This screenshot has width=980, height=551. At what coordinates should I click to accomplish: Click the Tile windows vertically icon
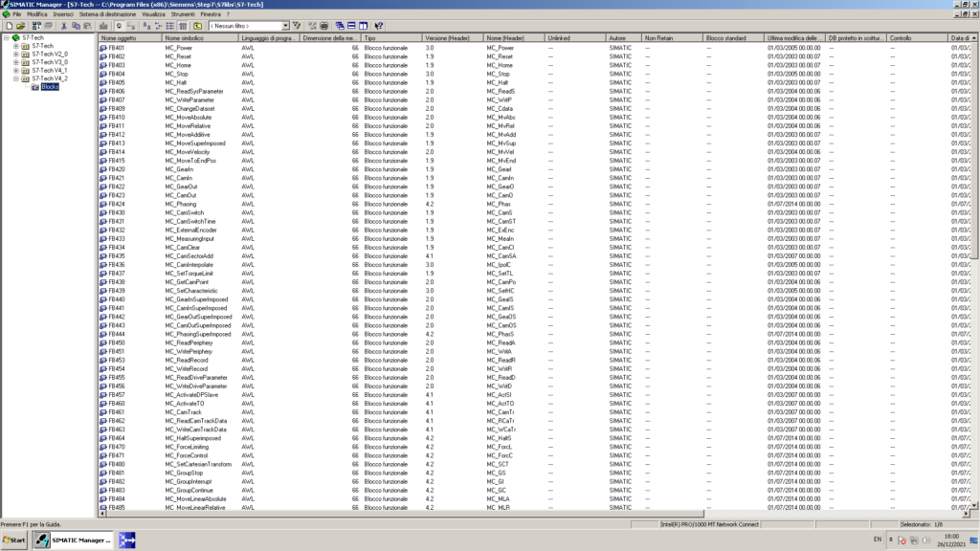pos(363,26)
